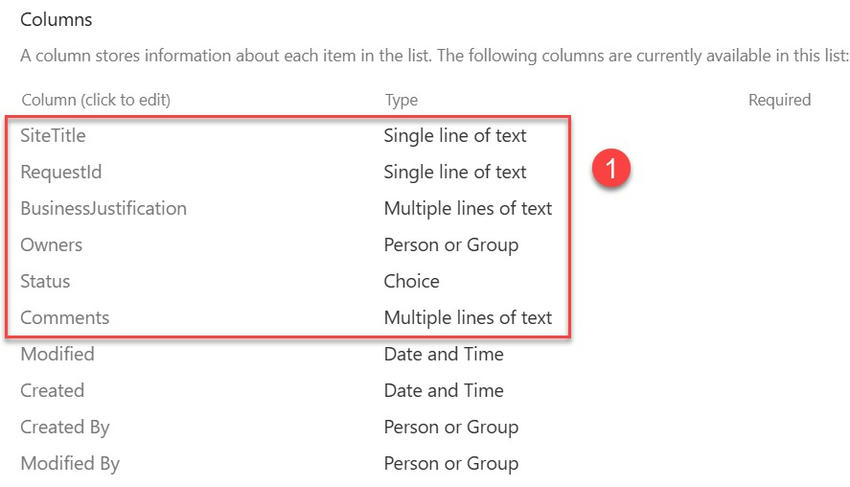Click the Modified By column link
The height and width of the screenshot is (487, 850).
[70, 463]
